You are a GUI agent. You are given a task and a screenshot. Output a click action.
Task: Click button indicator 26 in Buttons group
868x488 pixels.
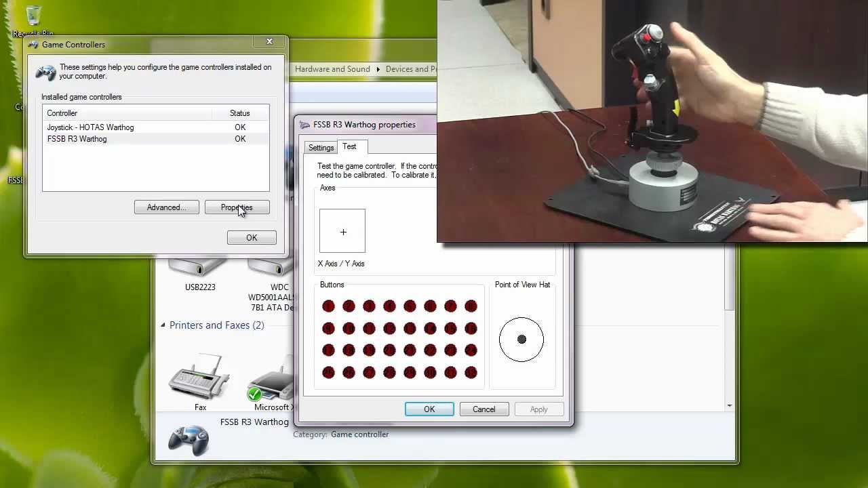tap(349, 372)
